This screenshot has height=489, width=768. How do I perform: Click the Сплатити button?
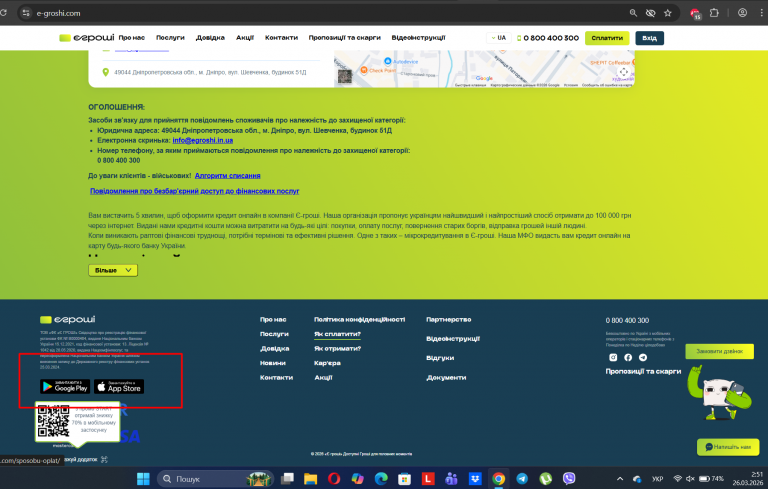pyautogui.click(x=607, y=38)
